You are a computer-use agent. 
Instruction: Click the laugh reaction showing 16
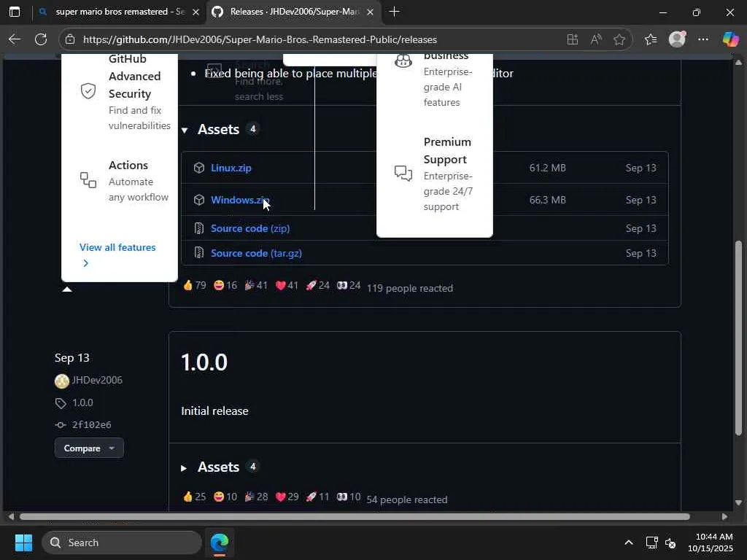(x=225, y=285)
